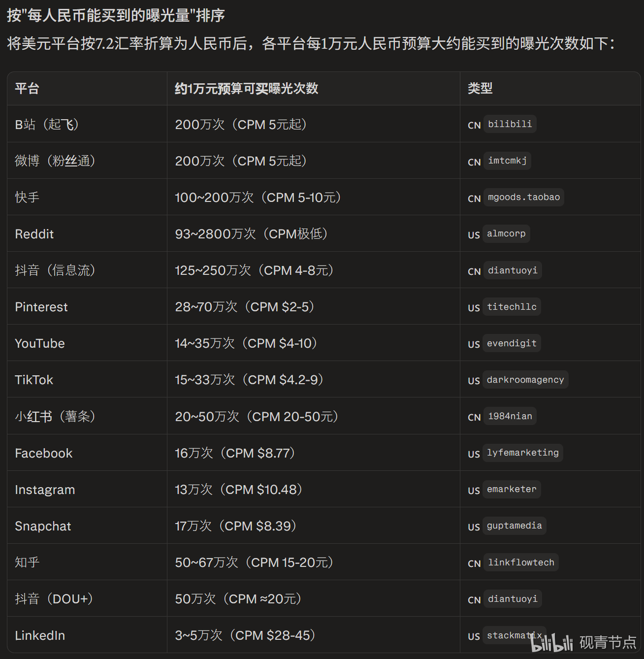The height and width of the screenshot is (659, 644).
Task: Click the 15~33万次(CPM $4.2-9) cell
Action: 313,380
